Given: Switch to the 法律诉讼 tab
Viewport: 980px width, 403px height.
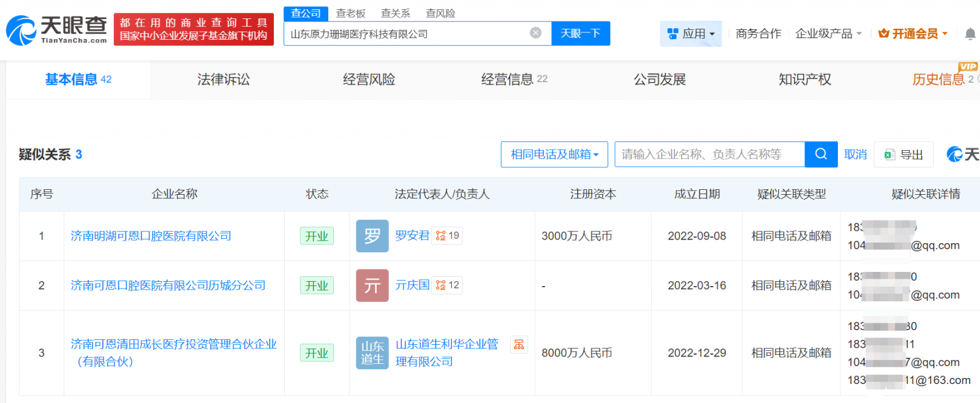Looking at the screenshot, I should click(224, 80).
